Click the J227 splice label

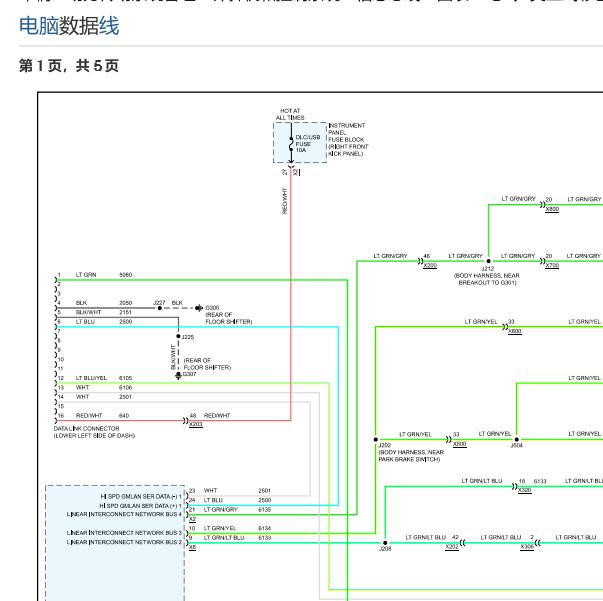click(159, 303)
